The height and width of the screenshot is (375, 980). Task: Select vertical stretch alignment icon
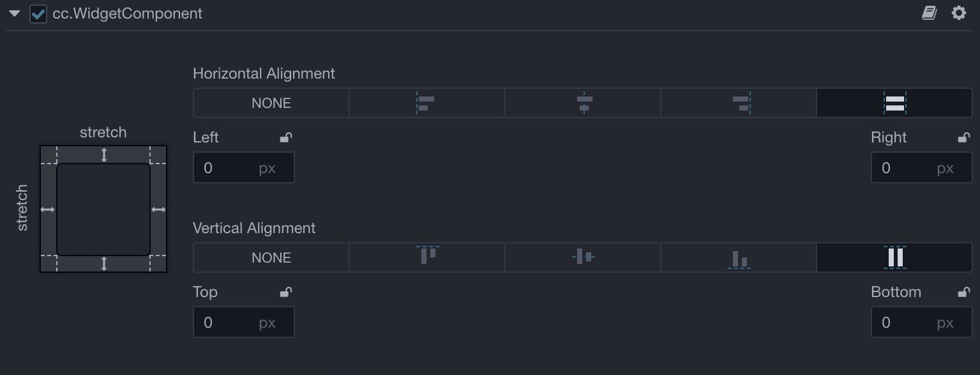[x=894, y=257]
